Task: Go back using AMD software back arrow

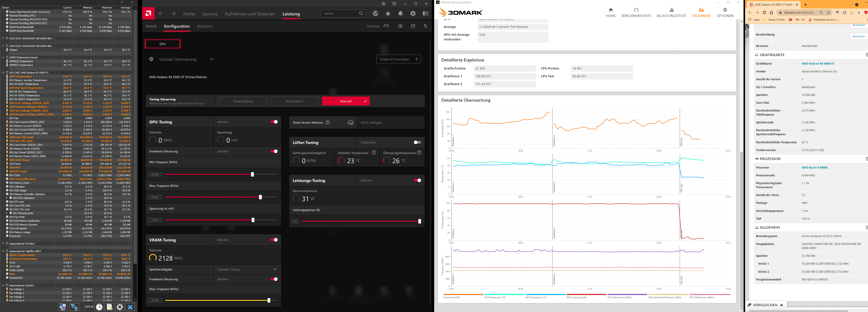Action: (161, 13)
